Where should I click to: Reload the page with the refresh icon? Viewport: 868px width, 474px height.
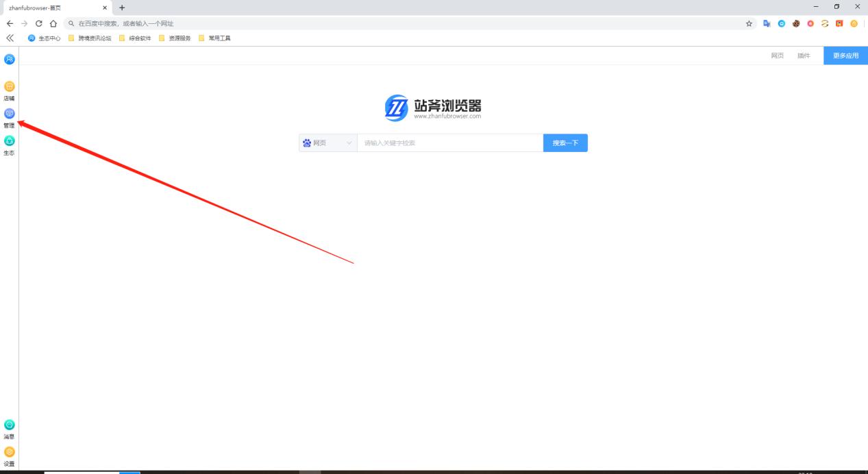pyautogui.click(x=38, y=23)
